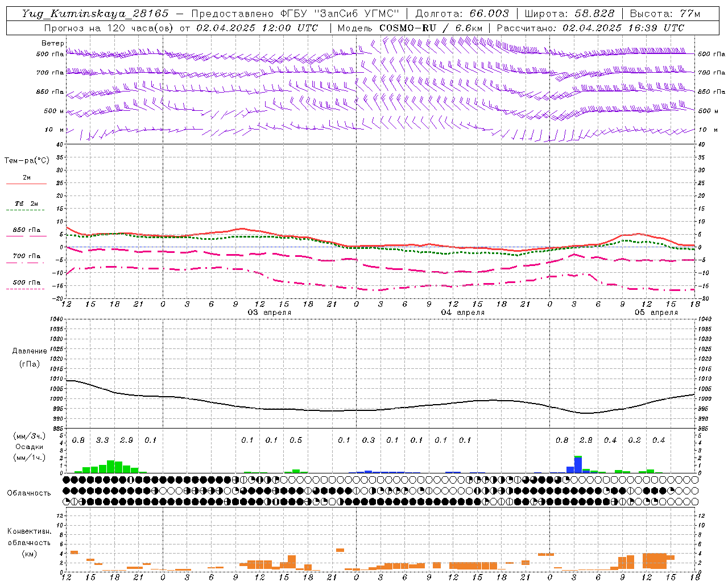The image size is (728, 582).
Task: Select the provider text ФГБУ "ЗапСиб УГМС"
Action: pos(340,14)
